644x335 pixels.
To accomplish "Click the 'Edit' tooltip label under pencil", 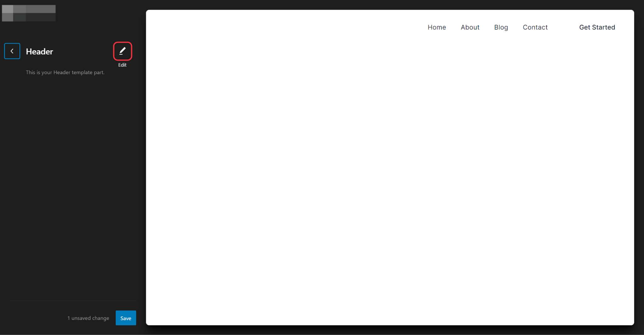I will point(122,65).
